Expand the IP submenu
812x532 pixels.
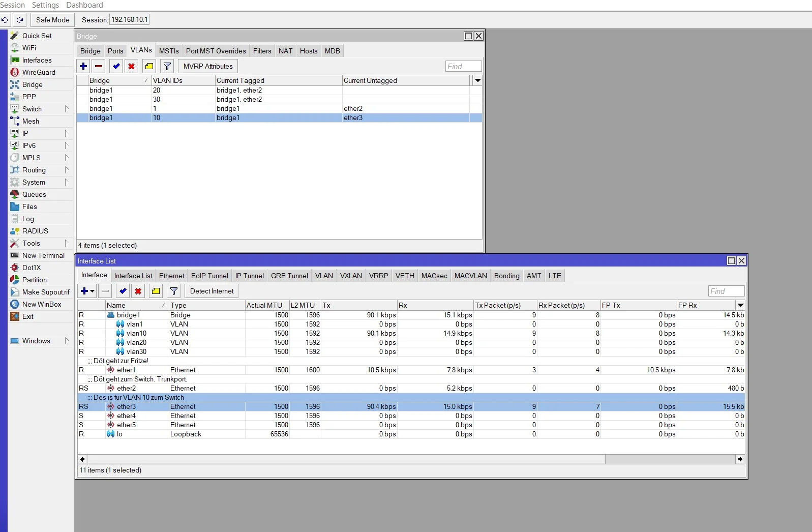pyautogui.click(x=67, y=133)
